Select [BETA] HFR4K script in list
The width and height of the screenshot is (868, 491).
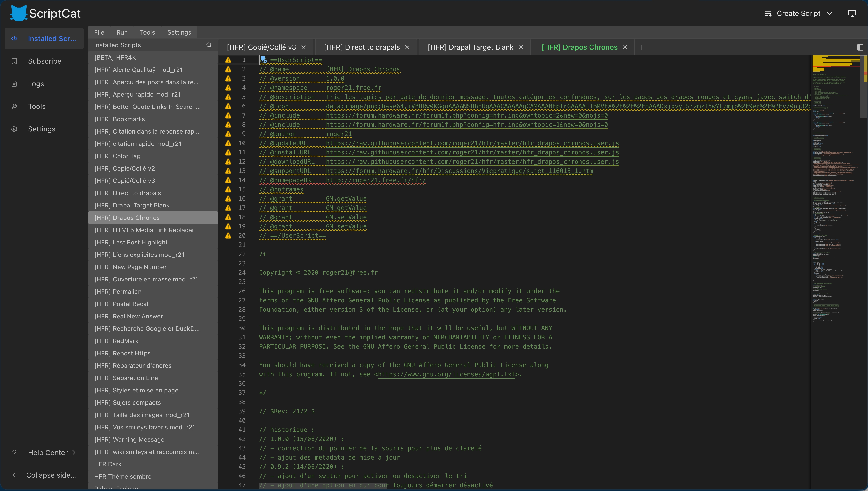click(x=153, y=57)
